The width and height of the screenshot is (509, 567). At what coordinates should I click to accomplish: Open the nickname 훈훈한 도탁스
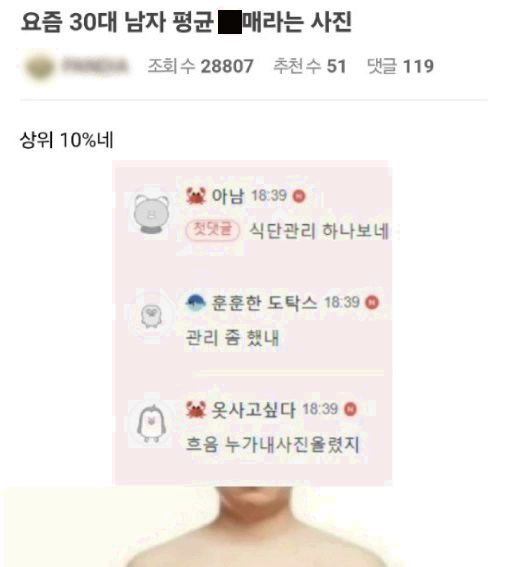click(x=264, y=303)
